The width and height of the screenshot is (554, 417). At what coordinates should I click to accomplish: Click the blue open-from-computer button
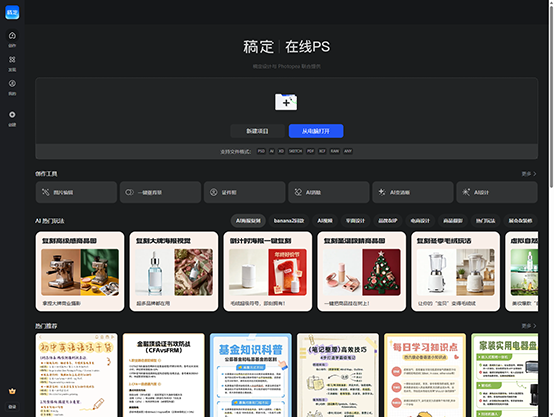click(316, 131)
